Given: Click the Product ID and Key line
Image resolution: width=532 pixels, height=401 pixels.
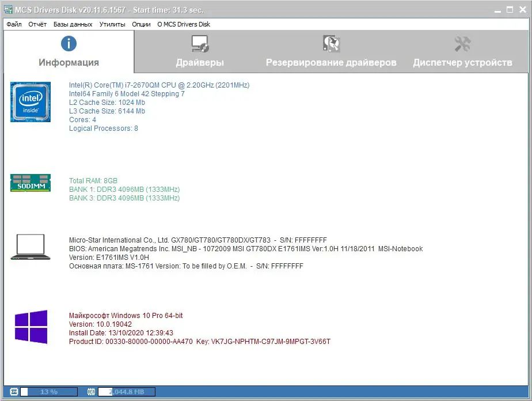Looking at the screenshot, I should tap(200, 342).
